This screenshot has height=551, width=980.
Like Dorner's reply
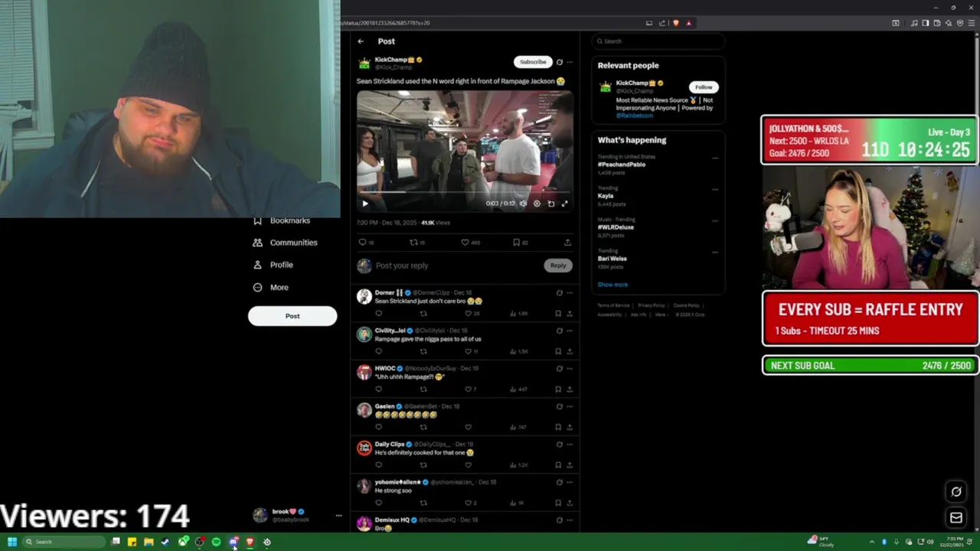coord(468,314)
